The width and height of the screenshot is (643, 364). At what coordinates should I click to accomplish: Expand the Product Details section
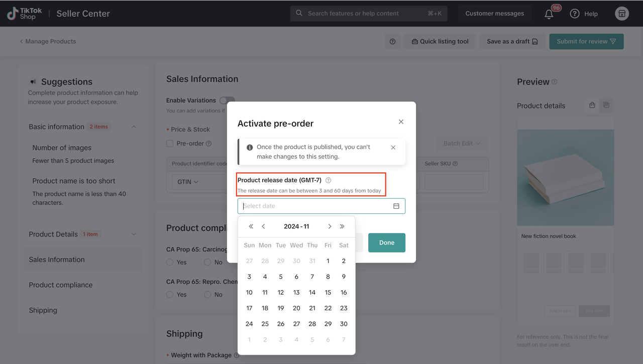[134, 234]
